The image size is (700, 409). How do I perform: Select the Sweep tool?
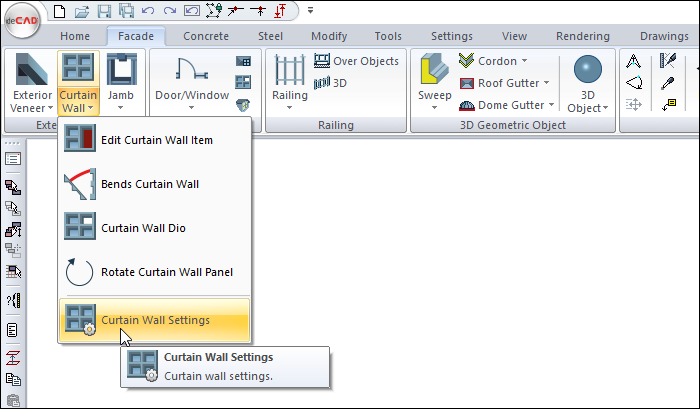tap(434, 70)
